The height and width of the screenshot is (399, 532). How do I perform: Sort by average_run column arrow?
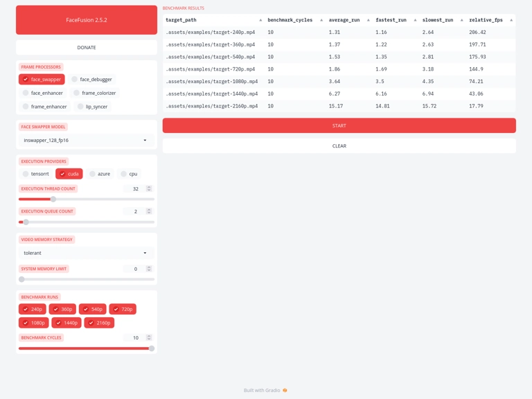pyautogui.click(x=368, y=20)
